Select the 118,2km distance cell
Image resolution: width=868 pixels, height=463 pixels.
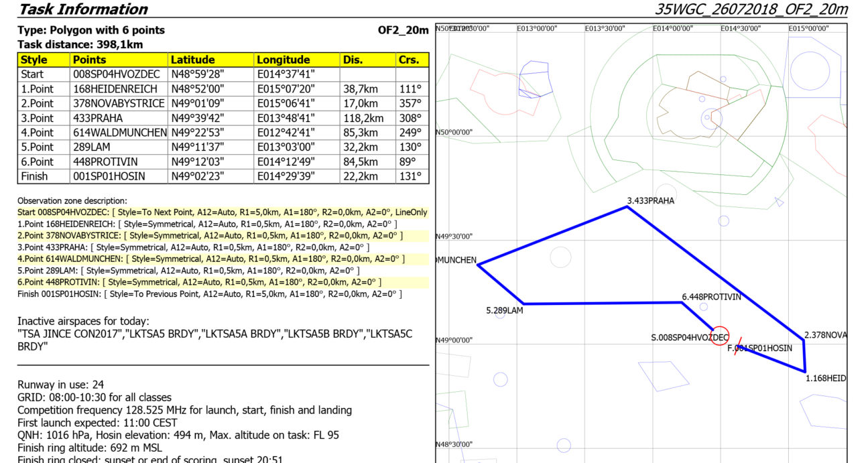[x=368, y=118]
